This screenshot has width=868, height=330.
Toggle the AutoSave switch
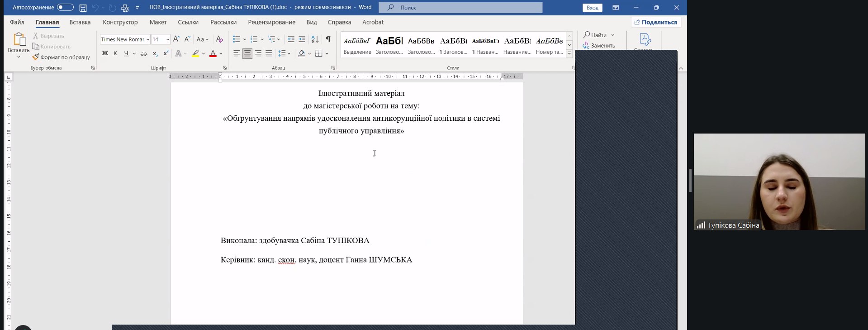[65, 8]
